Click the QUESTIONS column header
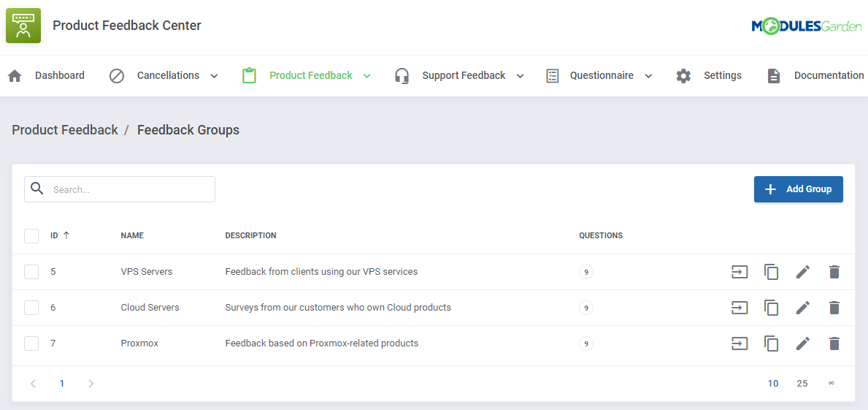 (x=602, y=235)
